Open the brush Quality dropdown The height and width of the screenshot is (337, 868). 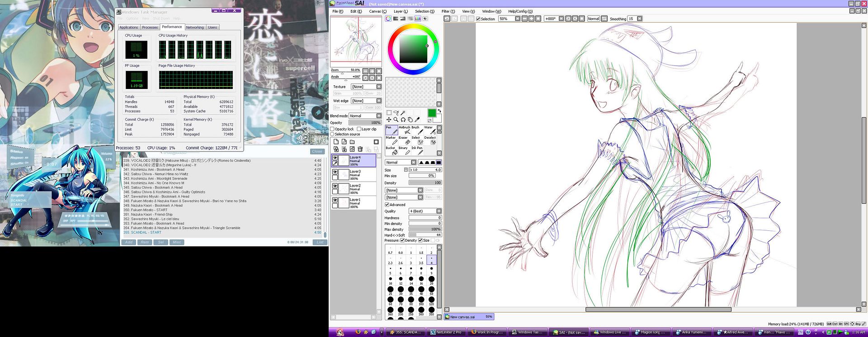[425, 211]
